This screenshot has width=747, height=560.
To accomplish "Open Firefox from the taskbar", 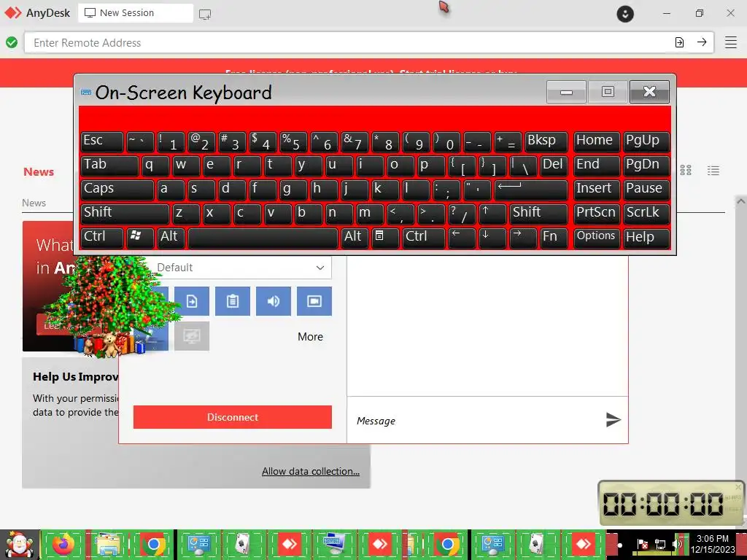I will tap(63, 544).
